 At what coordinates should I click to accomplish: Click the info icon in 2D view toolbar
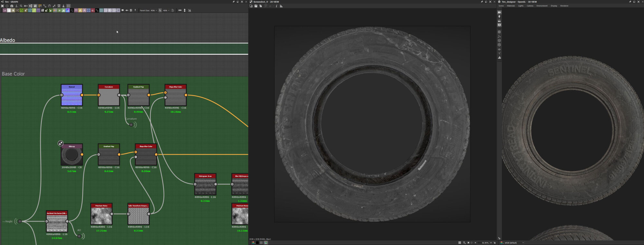[276, 6]
